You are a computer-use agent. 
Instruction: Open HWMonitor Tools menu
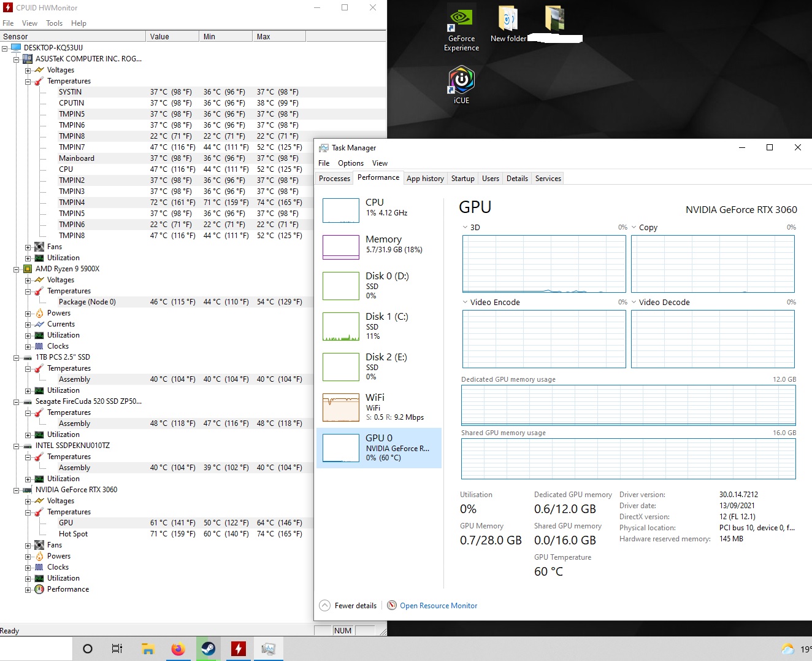click(x=54, y=23)
